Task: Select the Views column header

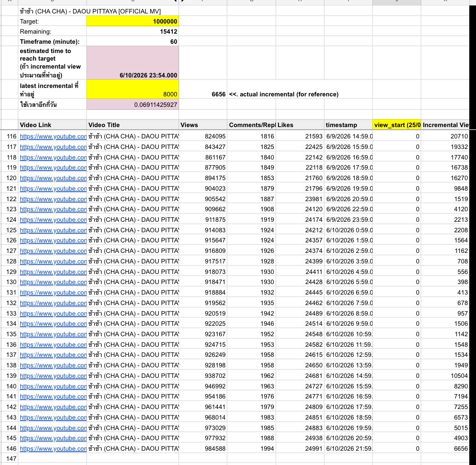Action: coord(203,125)
